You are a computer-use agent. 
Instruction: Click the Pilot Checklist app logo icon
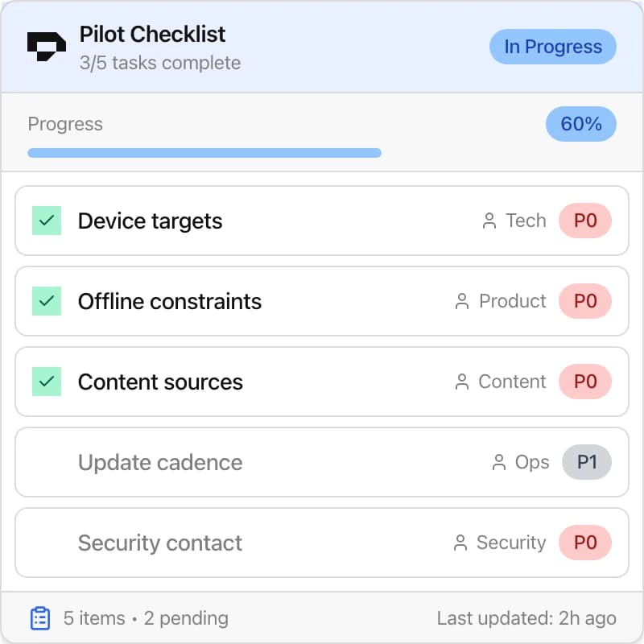click(46, 45)
